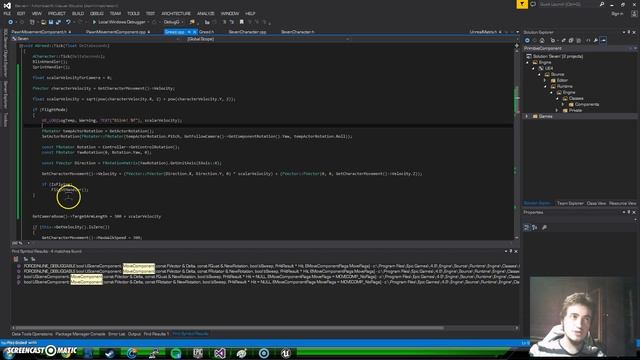
Task: Open the BUILD menu
Action: click(78, 13)
